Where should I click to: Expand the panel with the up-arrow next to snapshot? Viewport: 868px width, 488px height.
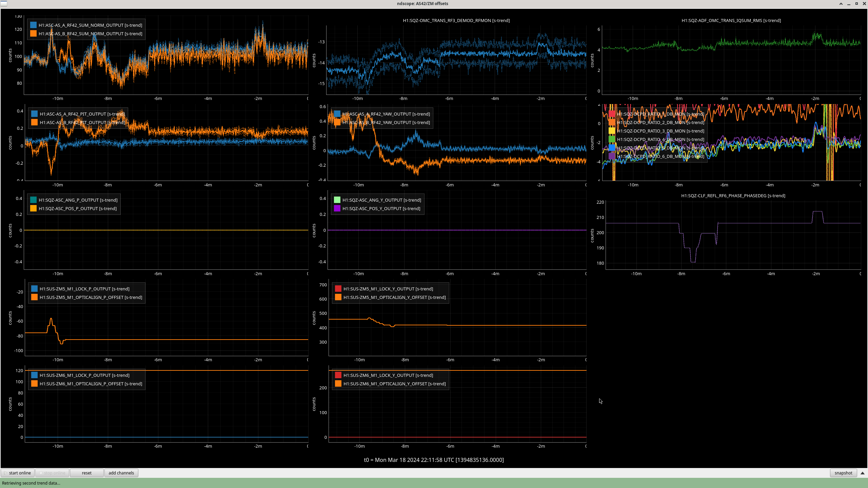pyautogui.click(x=863, y=473)
